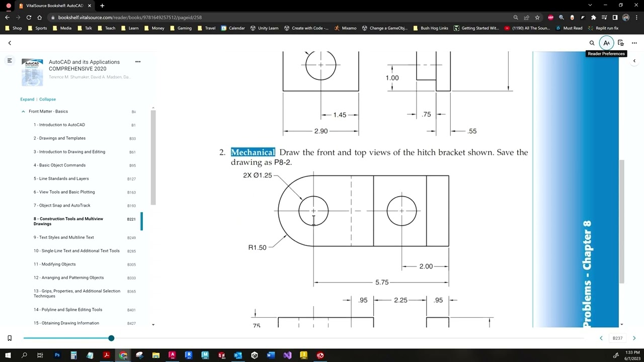Screen dimensions: 644x362
Task: Collapse the Front Matter - Basics section
Action: coord(23,112)
